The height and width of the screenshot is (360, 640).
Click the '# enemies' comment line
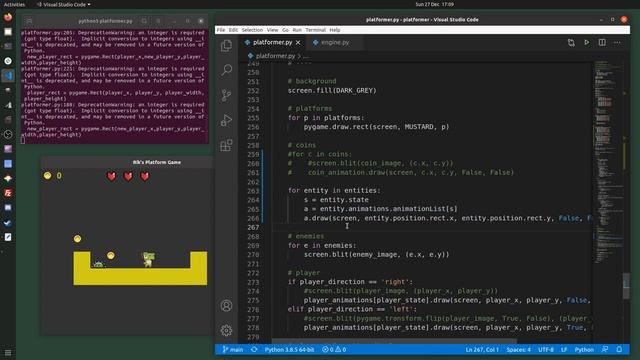pos(306,236)
